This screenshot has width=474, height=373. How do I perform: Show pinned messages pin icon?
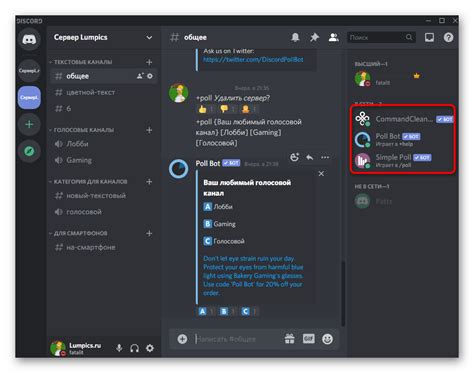pyautogui.click(x=314, y=37)
